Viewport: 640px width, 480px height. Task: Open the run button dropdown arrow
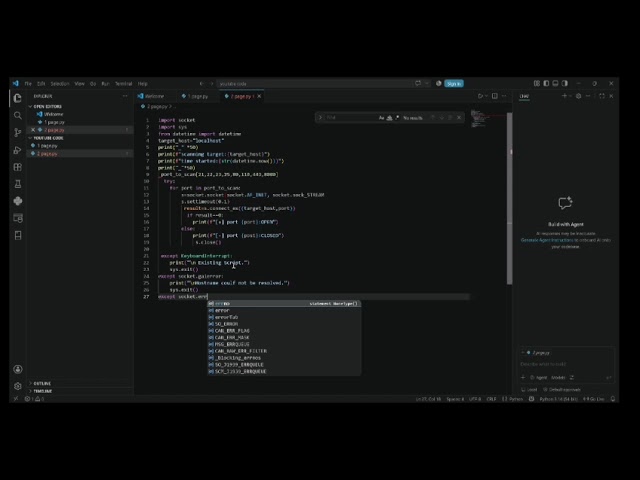[486, 96]
